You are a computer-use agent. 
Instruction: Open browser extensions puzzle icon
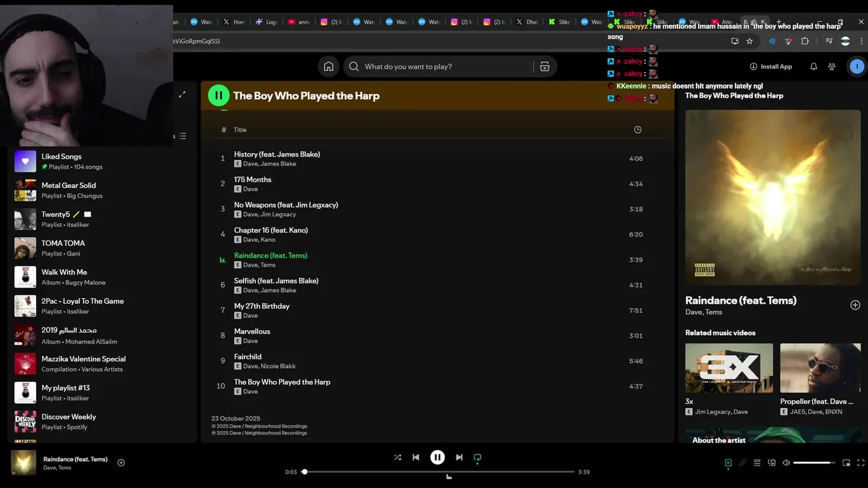coord(805,41)
